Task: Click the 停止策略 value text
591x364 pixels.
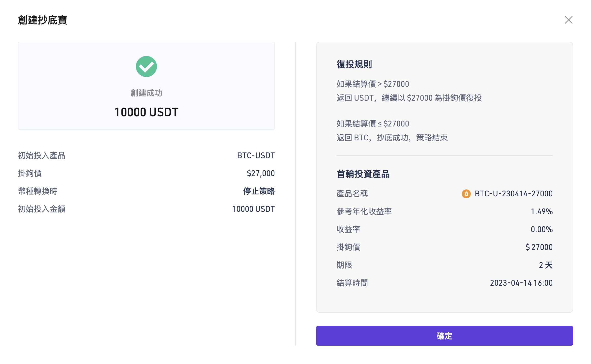Action: (x=259, y=191)
